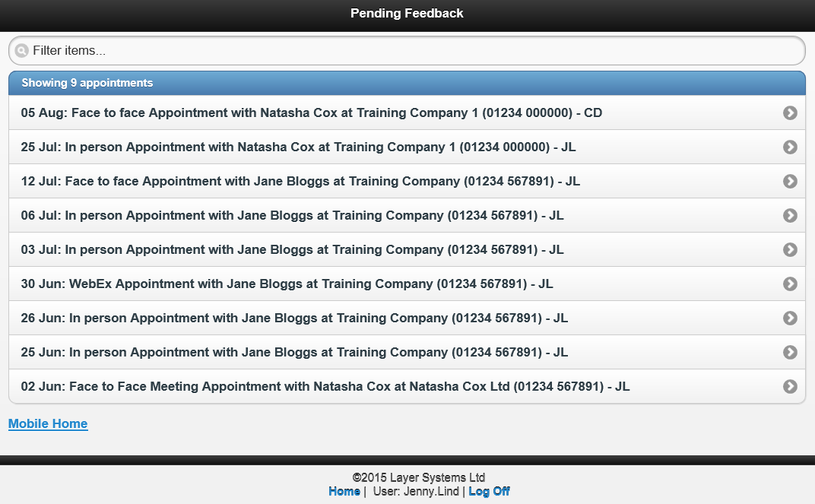Open the 02 Jun Face to Face Meeting text

[325, 387]
